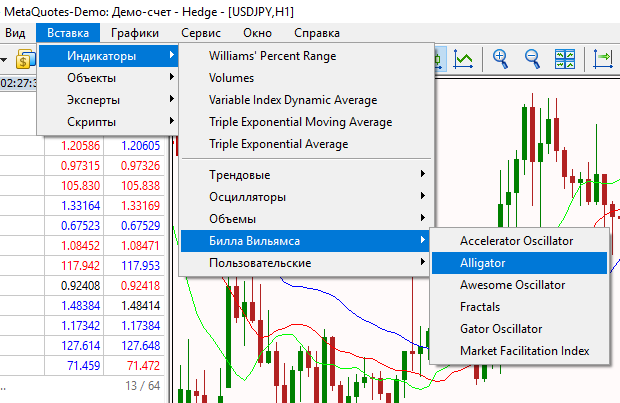Click the gold dollar accounts icon
620x403 pixels.
25,60
